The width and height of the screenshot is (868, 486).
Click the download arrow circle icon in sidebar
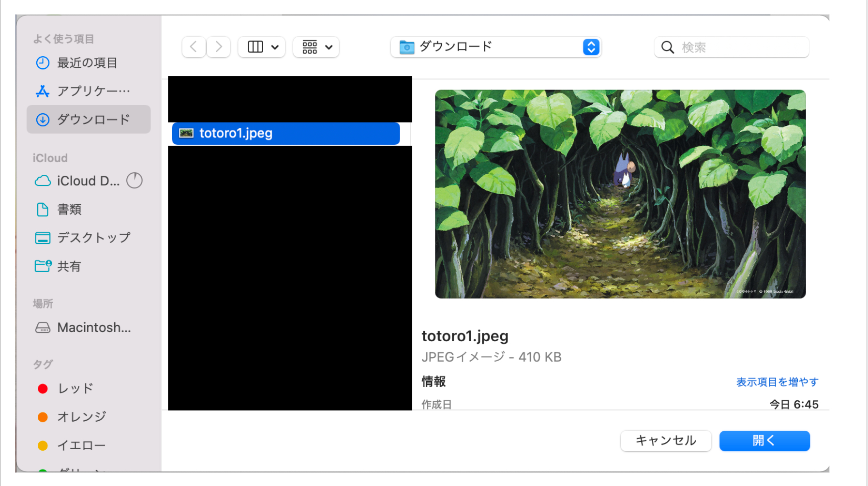click(43, 120)
